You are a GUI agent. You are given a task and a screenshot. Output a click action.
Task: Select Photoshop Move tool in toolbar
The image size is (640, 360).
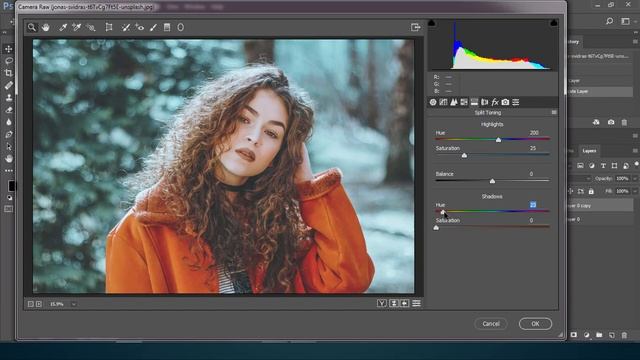pos(9,49)
